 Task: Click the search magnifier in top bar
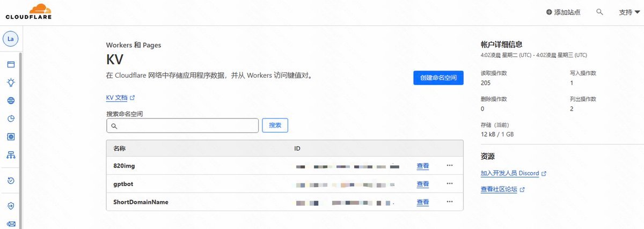pyautogui.click(x=599, y=12)
